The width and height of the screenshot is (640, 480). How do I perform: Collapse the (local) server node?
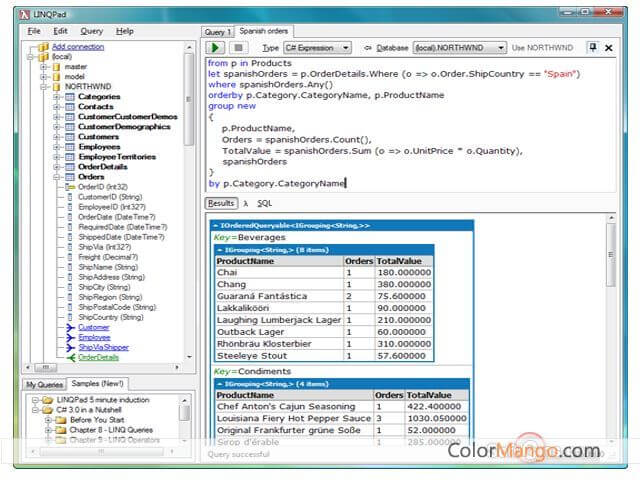point(30,57)
